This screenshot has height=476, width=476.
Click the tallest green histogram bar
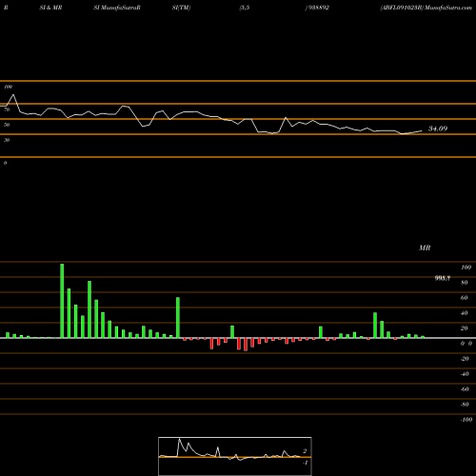(62, 301)
